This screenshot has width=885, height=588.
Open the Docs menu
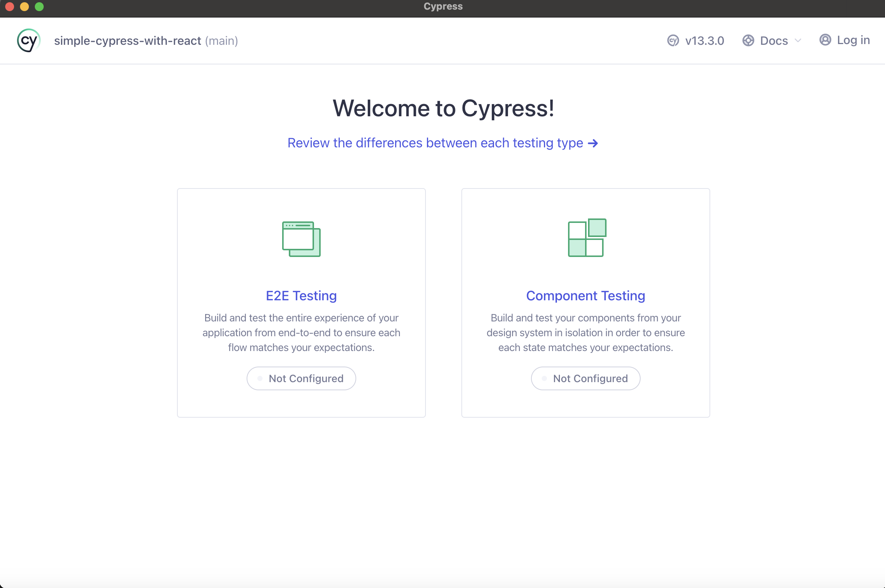[774, 40]
